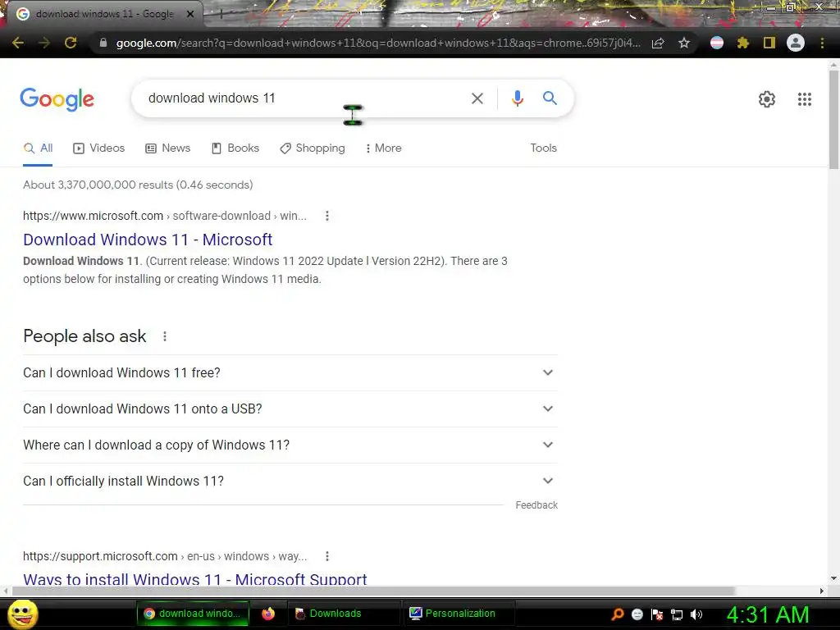Image resolution: width=840 pixels, height=630 pixels.
Task: Bookmark this page with the star icon
Action: (684, 43)
